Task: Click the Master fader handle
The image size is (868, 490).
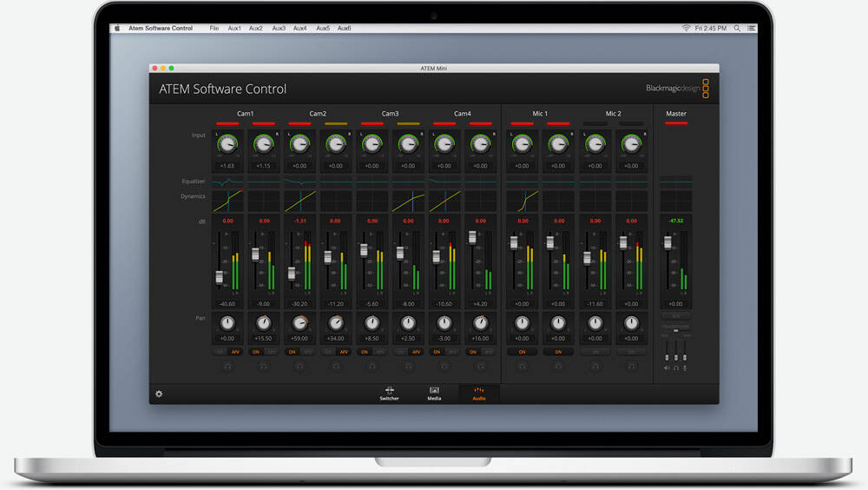Action: [667, 242]
